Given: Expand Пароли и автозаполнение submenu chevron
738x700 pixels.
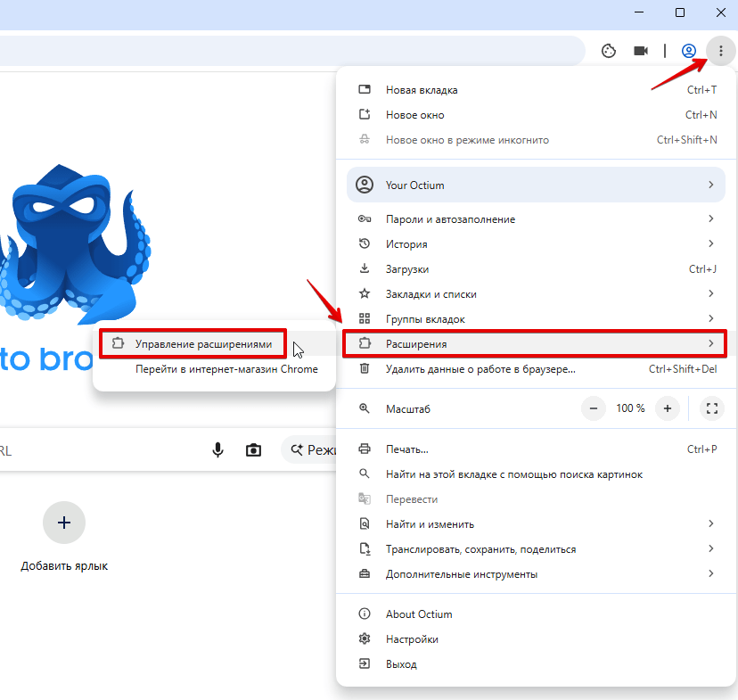Looking at the screenshot, I should click(x=710, y=218).
